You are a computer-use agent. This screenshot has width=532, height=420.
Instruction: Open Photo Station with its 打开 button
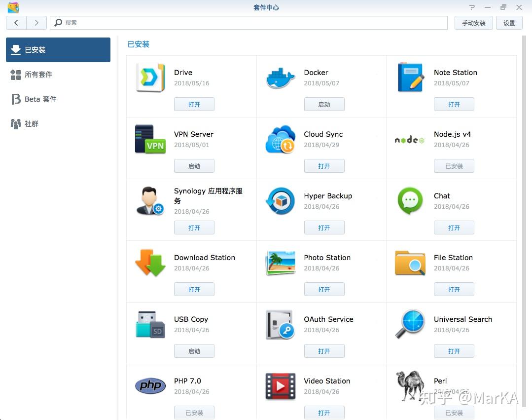(x=324, y=289)
